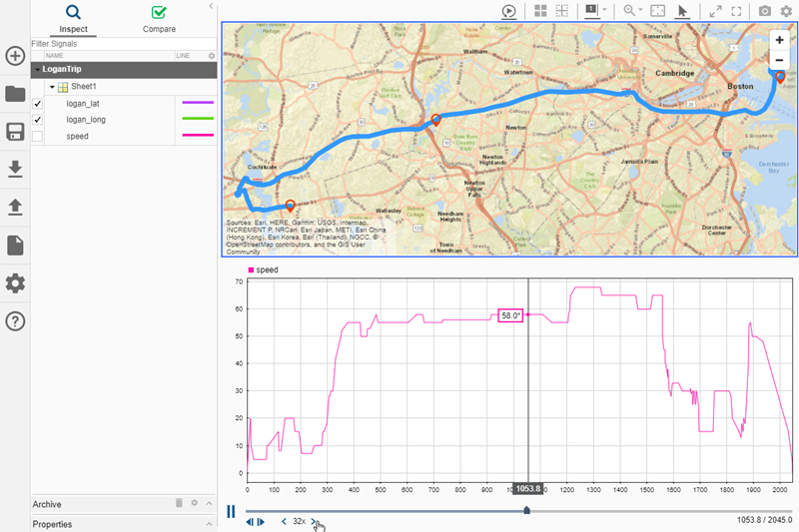Viewport: 799px width, 532px height.
Task: Click the Archive gear settings icon
Action: [x=194, y=503]
